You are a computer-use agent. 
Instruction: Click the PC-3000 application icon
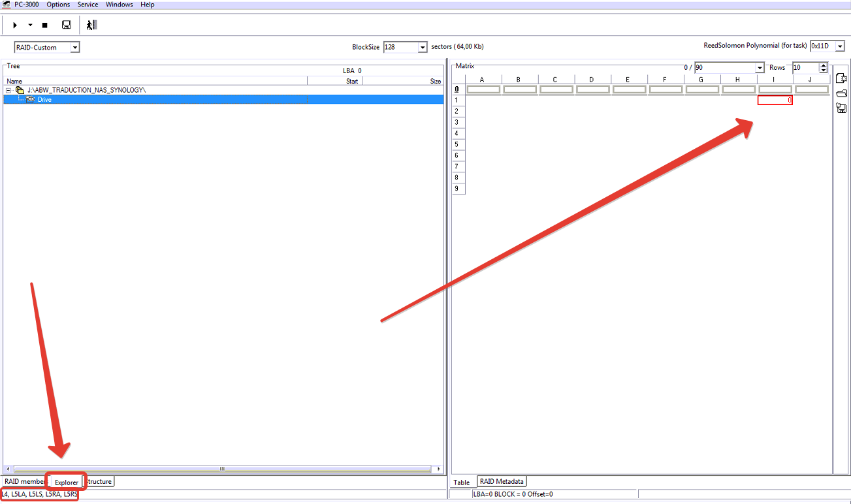(5, 5)
